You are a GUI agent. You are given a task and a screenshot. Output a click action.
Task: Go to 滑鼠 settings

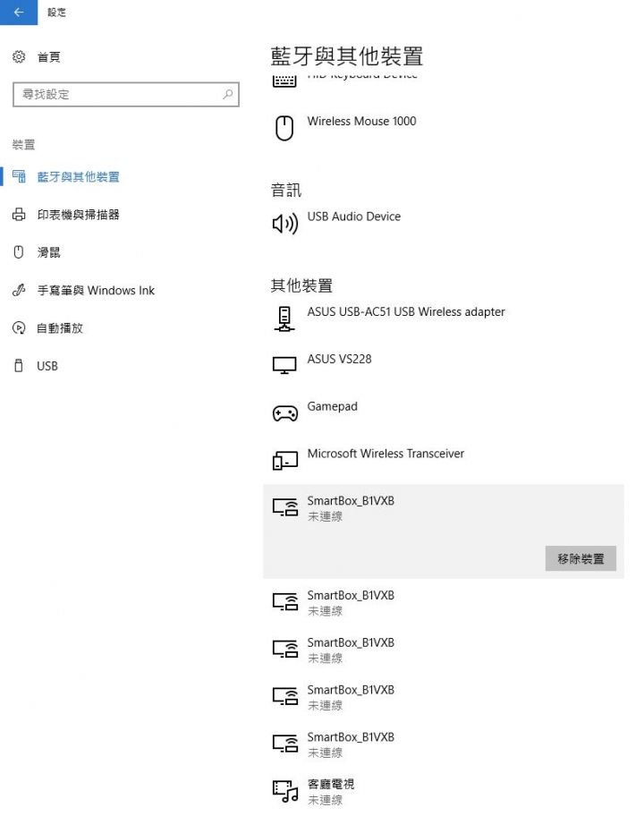click(x=48, y=253)
